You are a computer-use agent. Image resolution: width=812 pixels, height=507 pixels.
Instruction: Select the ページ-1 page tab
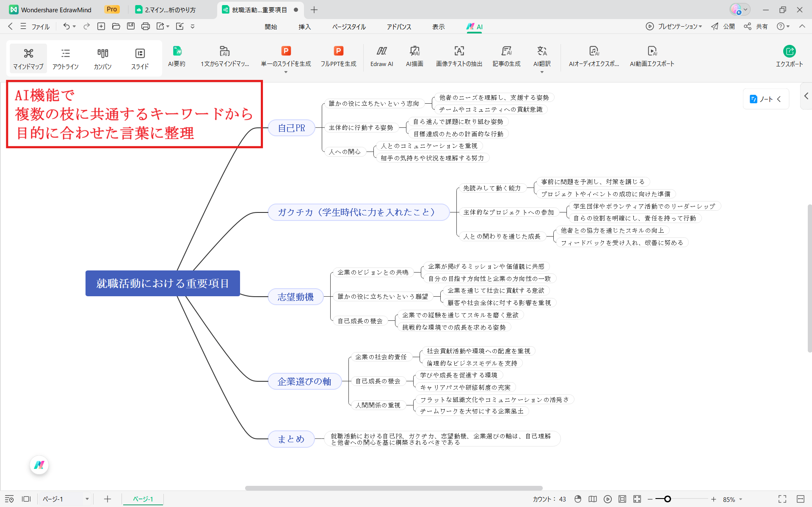click(143, 499)
